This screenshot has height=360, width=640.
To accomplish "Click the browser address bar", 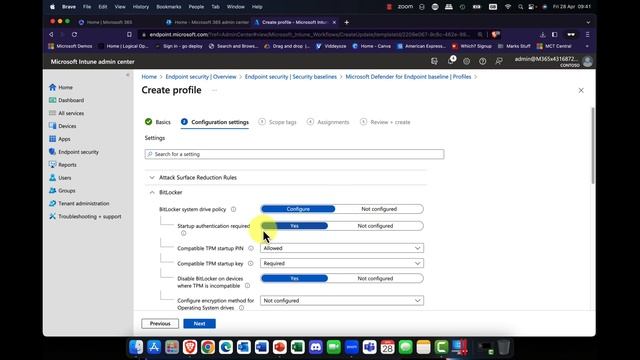I will click(310, 35).
